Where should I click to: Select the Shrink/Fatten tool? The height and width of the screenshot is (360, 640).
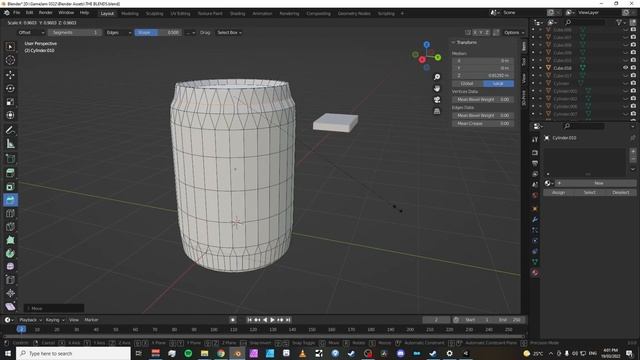[10, 293]
